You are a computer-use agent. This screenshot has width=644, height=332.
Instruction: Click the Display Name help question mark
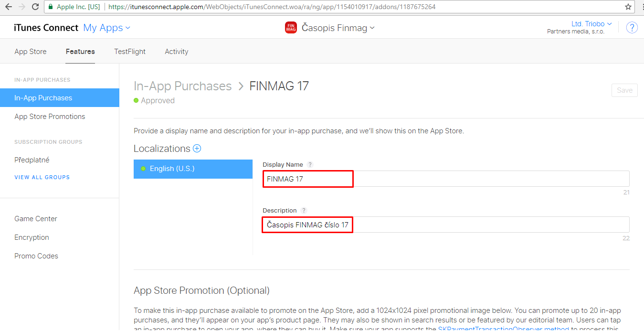point(310,164)
